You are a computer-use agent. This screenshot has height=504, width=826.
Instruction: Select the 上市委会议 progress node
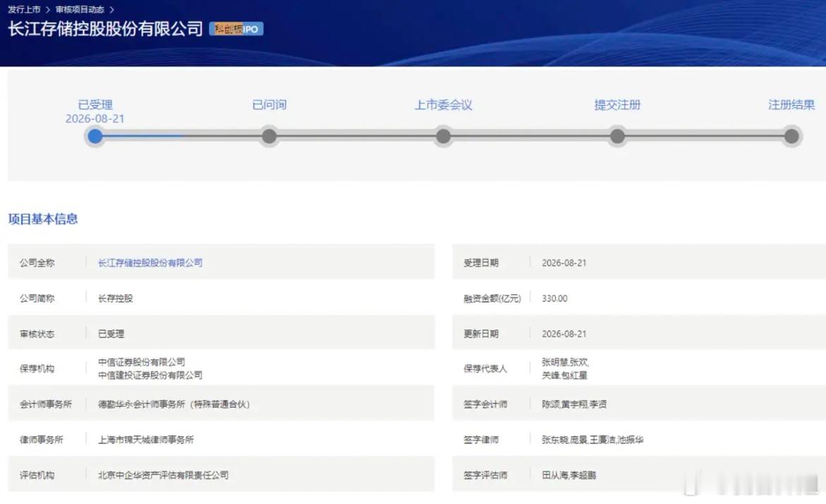(443, 136)
